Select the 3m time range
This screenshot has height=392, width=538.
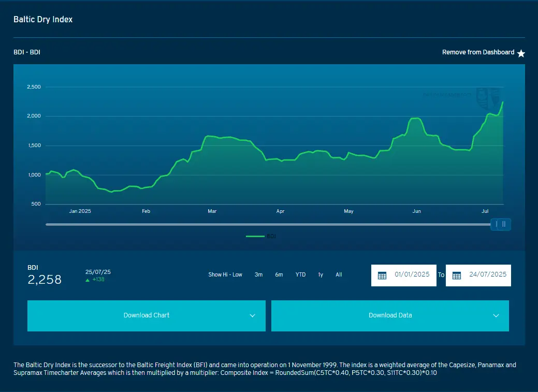pyautogui.click(x=258, y=275)
